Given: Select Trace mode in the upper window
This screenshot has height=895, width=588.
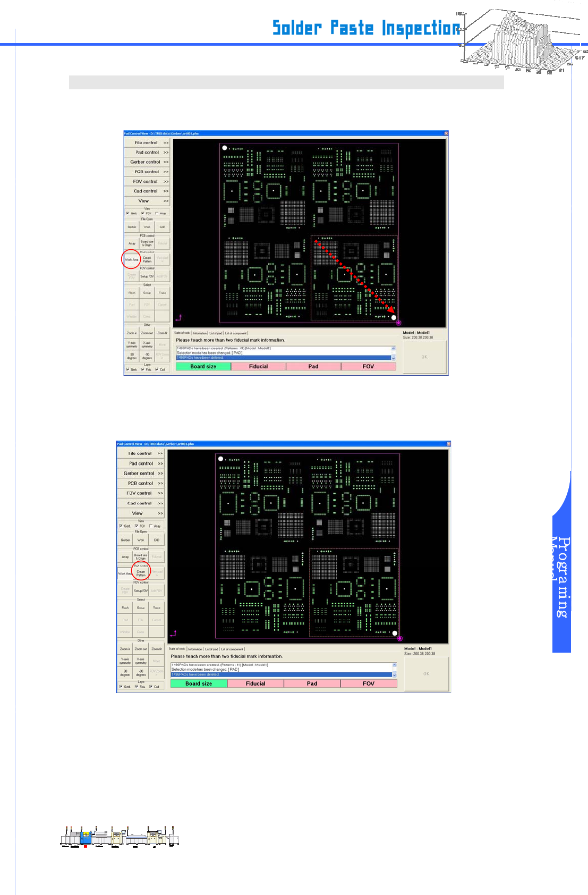Looking at the screenshot, I should (x=163, y=293).
